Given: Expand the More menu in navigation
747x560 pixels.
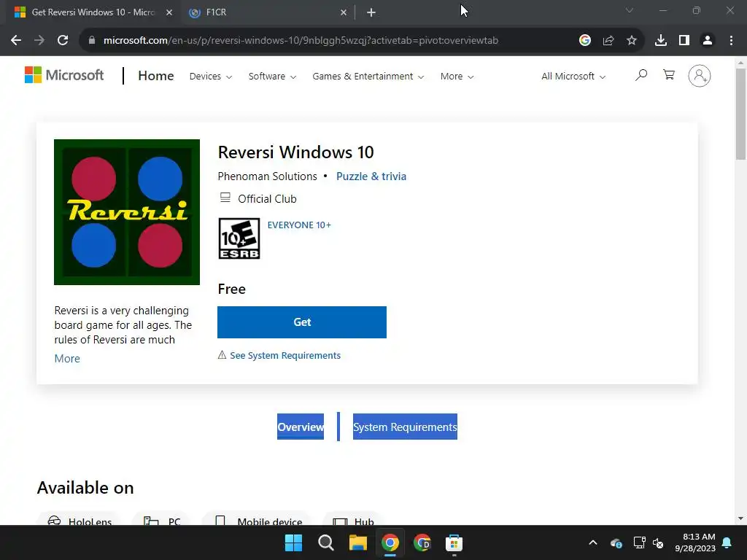Looking at the screenshot, I should tap(457, 76).
